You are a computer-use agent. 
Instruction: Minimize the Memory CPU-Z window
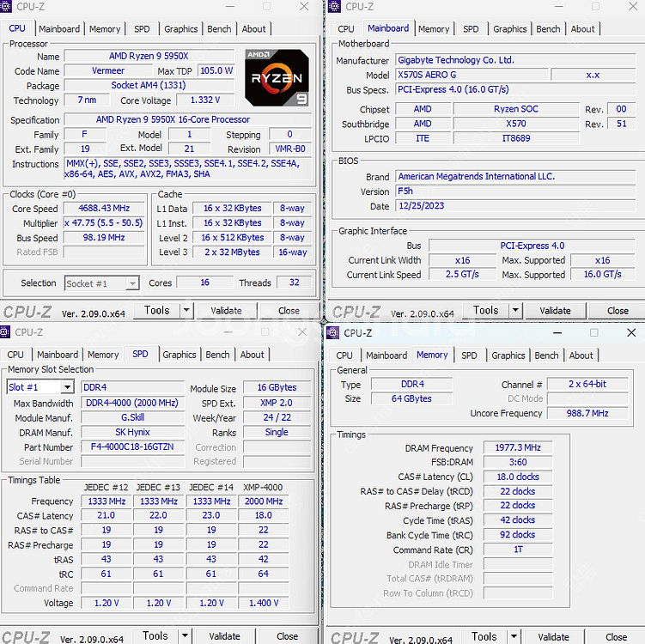[x=557, y=332]
